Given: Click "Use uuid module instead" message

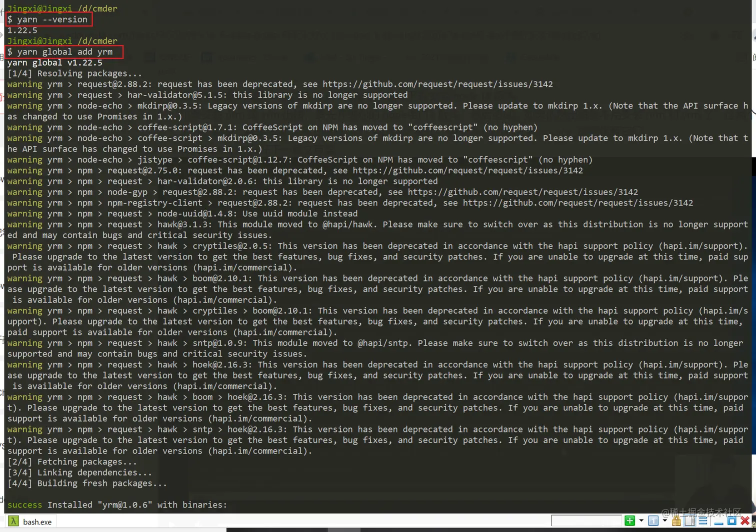Looking at the screenshot, I should click(x=300, y=214).
